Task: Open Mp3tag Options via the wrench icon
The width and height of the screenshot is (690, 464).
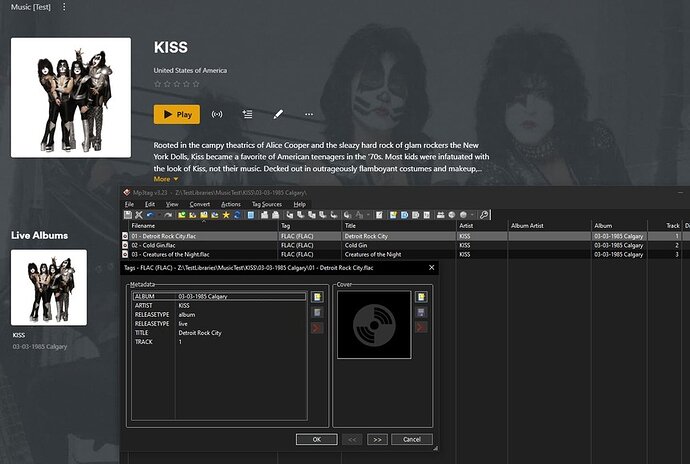Action: click(x=484, y=215)
